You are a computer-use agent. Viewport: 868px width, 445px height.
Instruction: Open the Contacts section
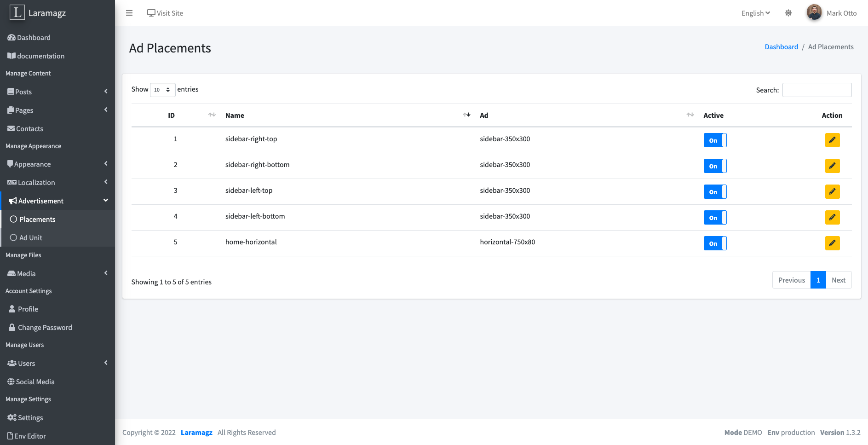tap(29, 128)
